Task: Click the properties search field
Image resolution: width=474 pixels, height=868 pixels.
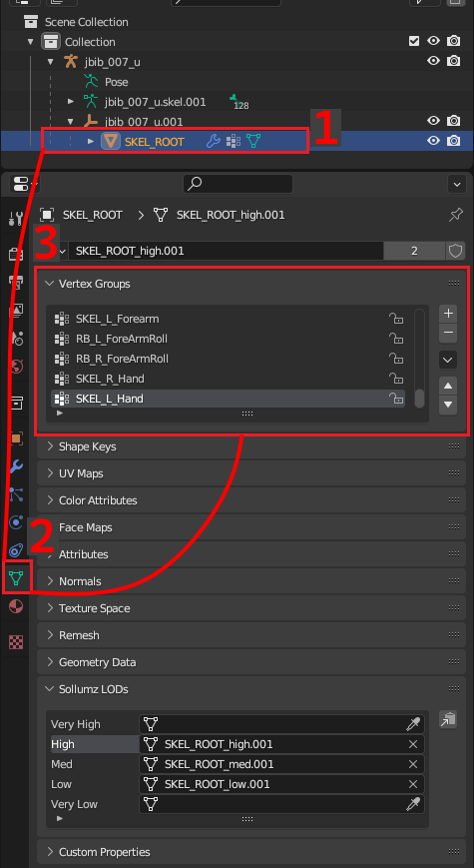Action: coord(237,183)
